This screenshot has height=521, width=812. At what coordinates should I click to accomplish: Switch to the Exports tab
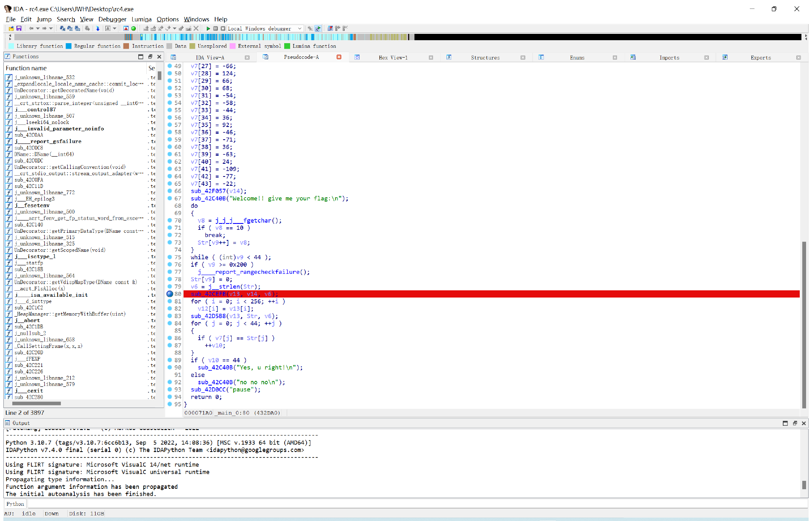(x=760, y=58)
